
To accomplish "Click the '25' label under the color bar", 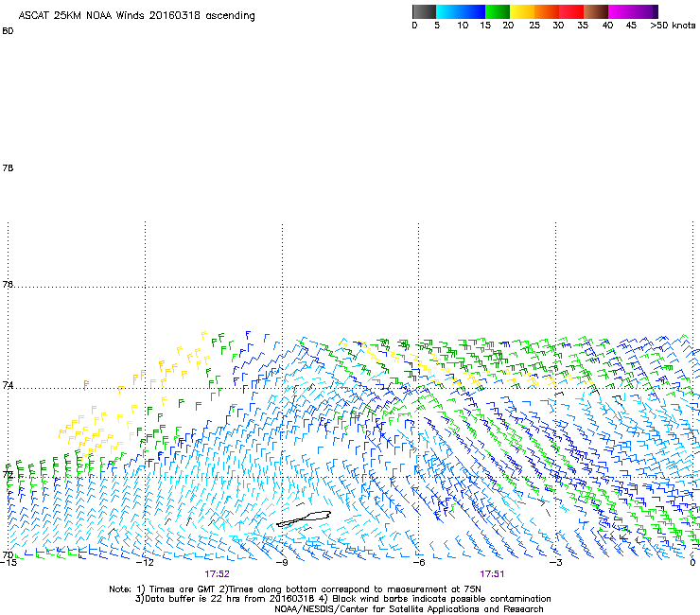I will 534,26.
